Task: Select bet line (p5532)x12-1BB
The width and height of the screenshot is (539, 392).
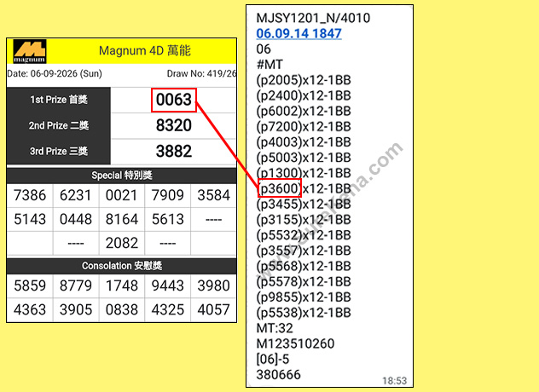Action: coord(304,235)
